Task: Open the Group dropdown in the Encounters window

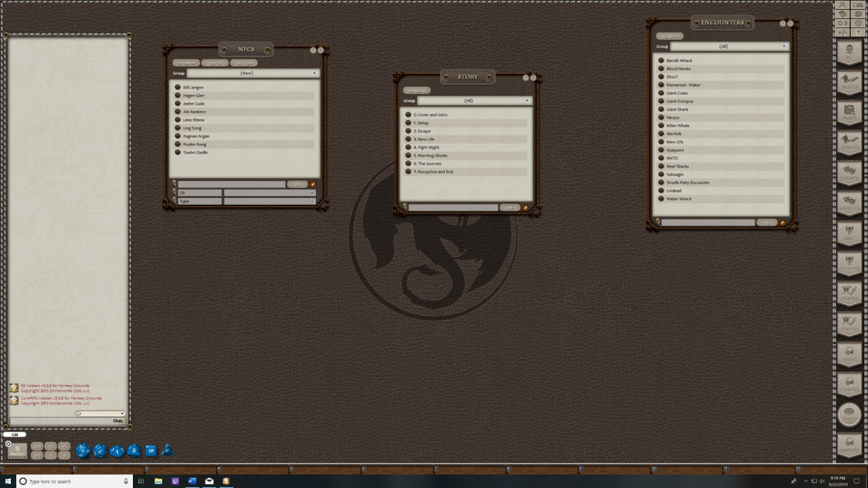Action: pyautogui.click(x=729, y=46)
